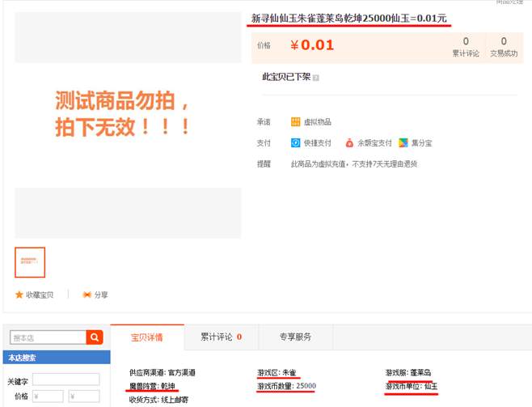Click the 游戏区: 朱雀 detail
This screenshot has width=532, height=407.
(277, 373)
